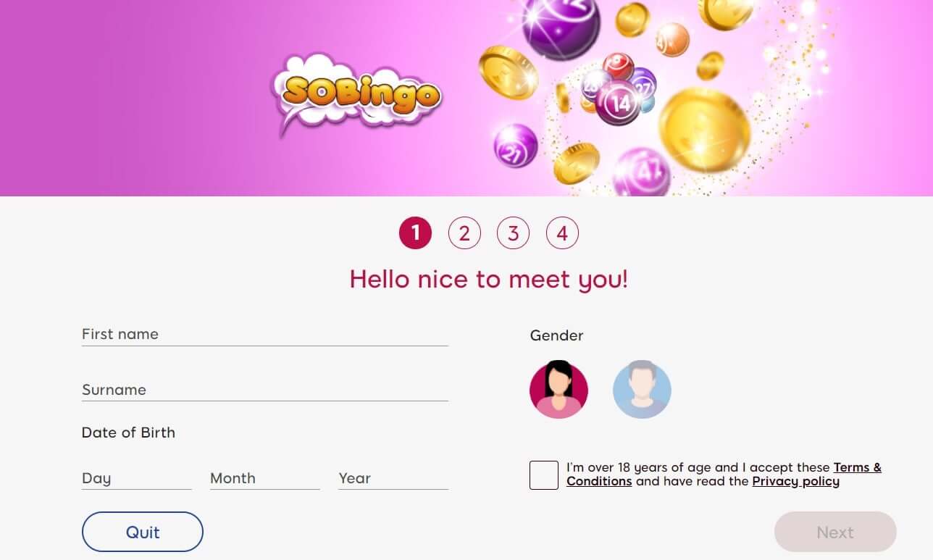Open the Privacy policy link

[x=795, y=481]
